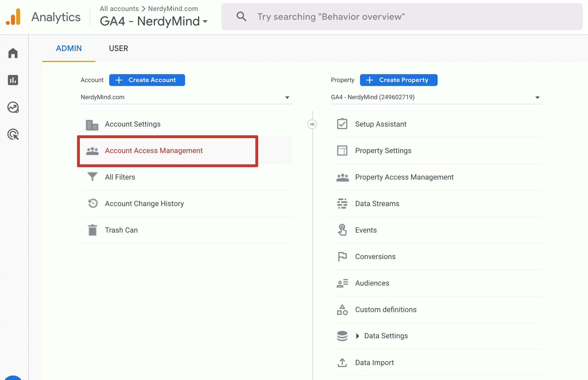Click the Data Settings database icon
Image resolution: width=588 pixels, height=380 pixels.
pyautogui.click(x=342, y=336)
